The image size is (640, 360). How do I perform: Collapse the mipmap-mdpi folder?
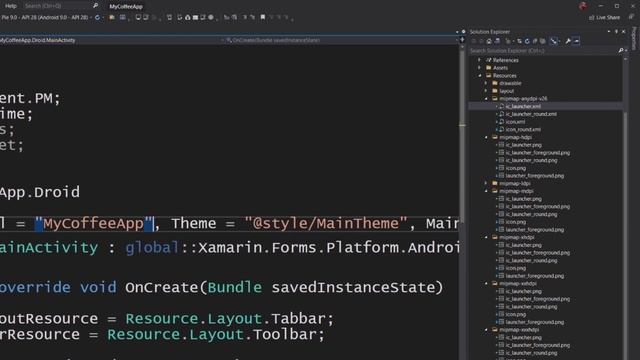[486, 191]
